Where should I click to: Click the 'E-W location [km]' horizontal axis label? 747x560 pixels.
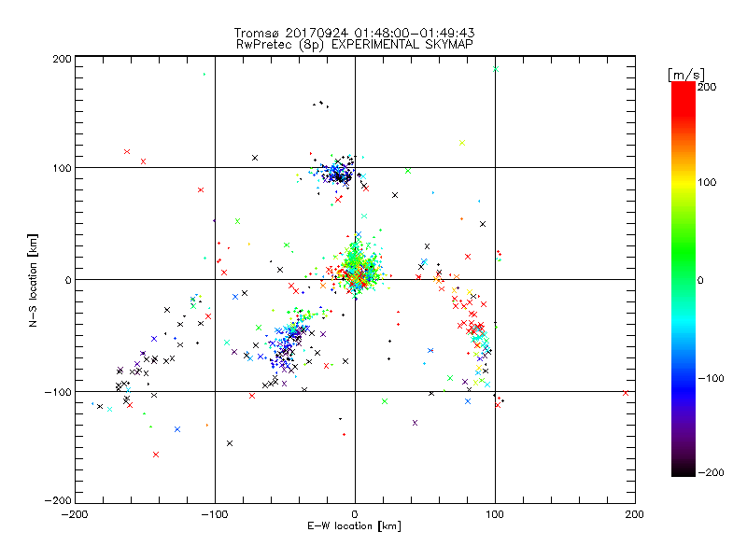click(354, 526)
